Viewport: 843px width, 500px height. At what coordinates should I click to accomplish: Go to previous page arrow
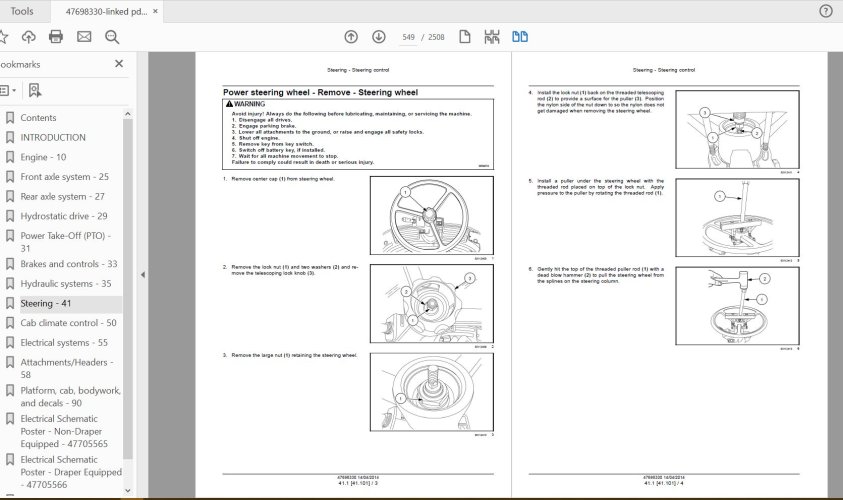point(351,37)
